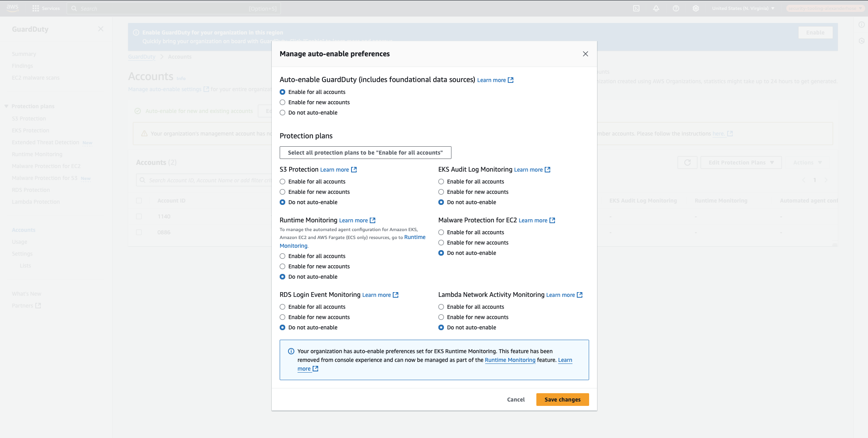
Task: Click Select all protection plans button
Action: [x=365, y=153]
